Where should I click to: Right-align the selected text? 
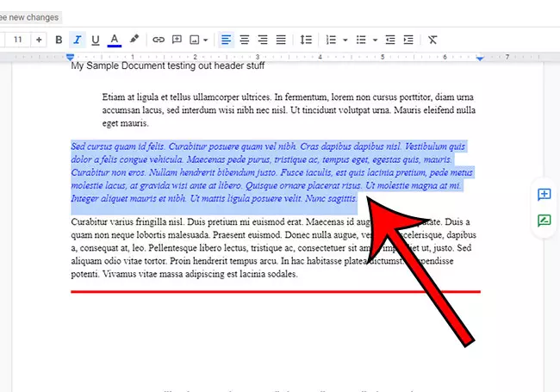(x=263, y=40)
